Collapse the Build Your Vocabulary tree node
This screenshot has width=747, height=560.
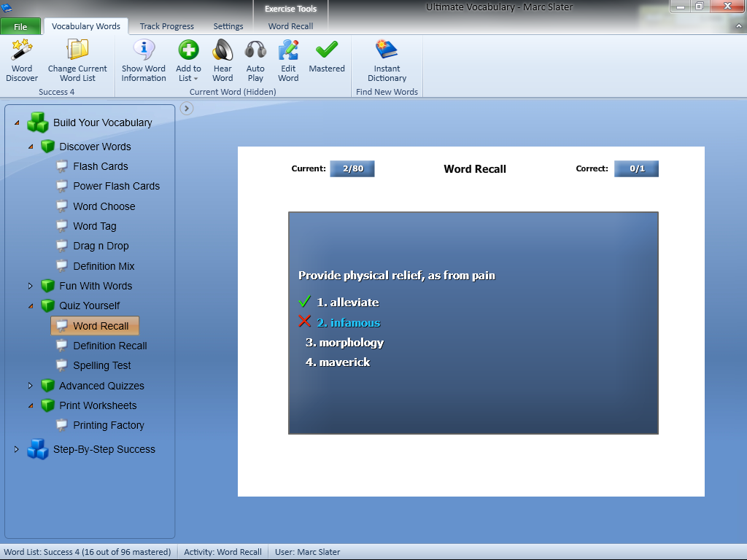pos(17,122)
